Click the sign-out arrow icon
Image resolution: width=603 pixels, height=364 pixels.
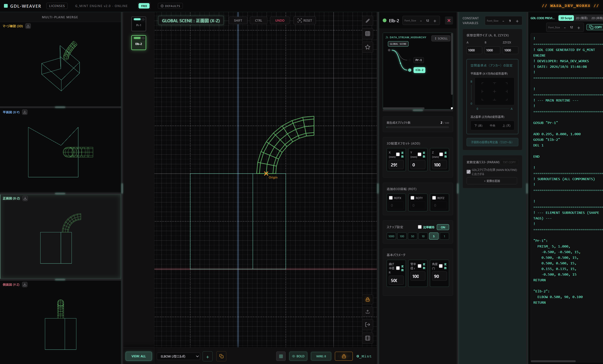[368, 325]
